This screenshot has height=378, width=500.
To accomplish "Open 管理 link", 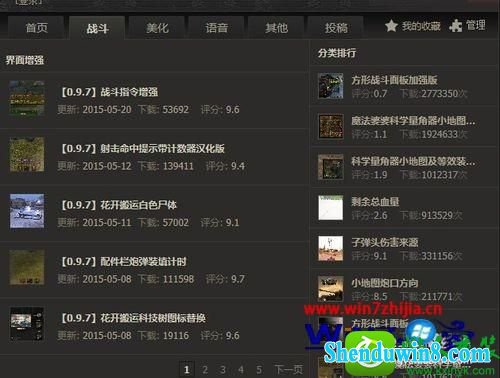I will pyautogui.click(x=475, y=25).
